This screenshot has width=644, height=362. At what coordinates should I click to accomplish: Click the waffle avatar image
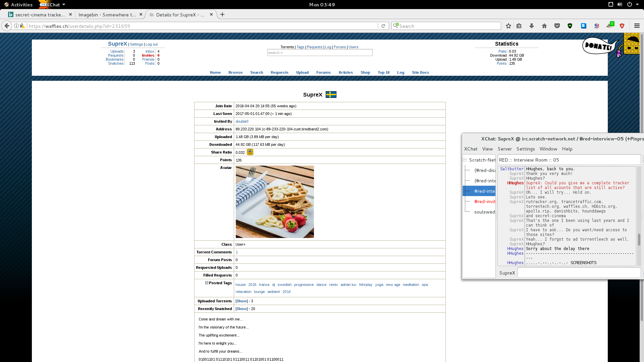pyautogui.click(x=275, y=202)
